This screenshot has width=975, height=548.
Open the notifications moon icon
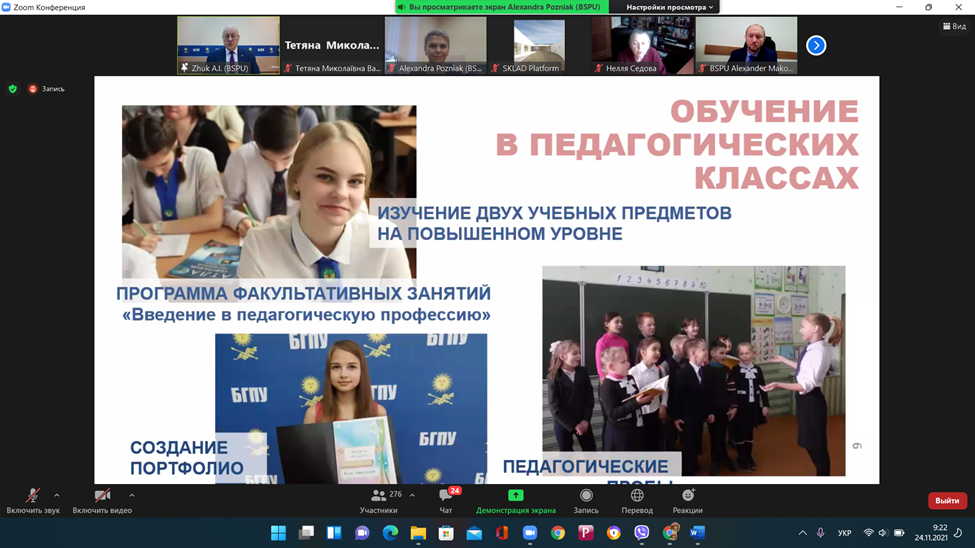tap(958, 533)
